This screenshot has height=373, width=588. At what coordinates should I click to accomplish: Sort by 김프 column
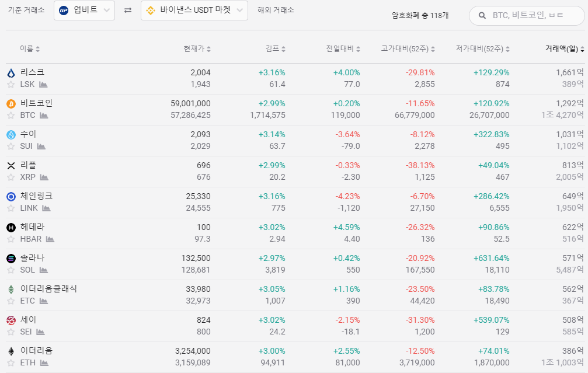tap(276, 48)
